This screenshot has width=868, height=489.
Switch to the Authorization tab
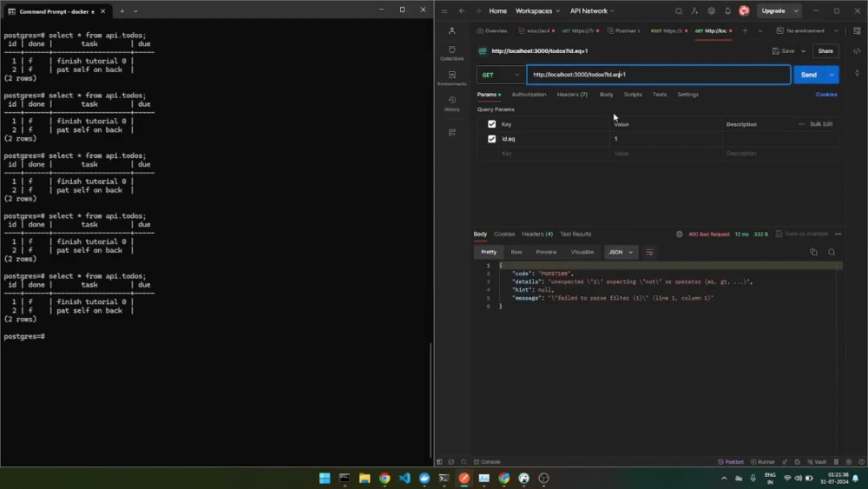[529, 95]
